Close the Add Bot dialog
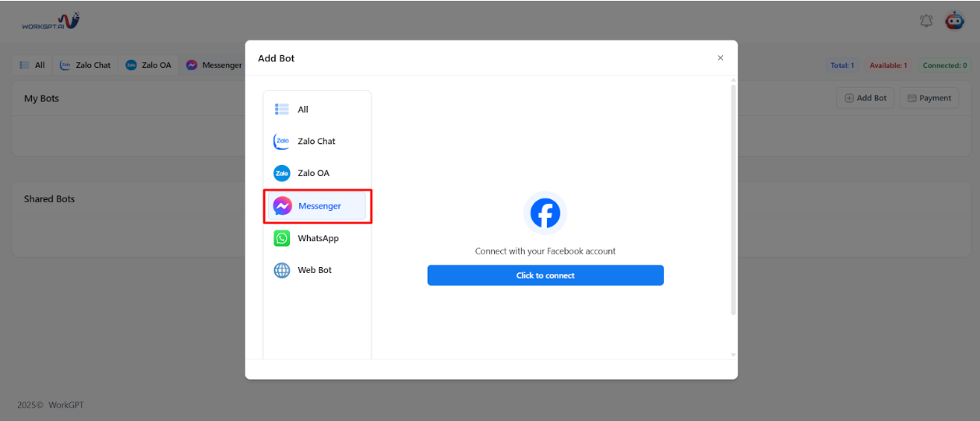Screen dimensions: 980x421 (720, 58)
